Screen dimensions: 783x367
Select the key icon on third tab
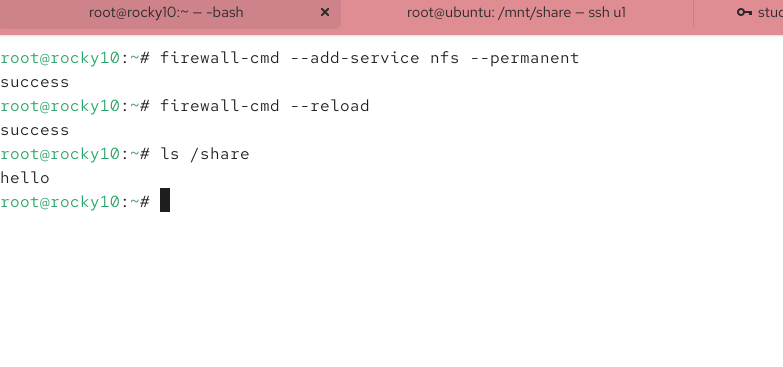[744, 12]
